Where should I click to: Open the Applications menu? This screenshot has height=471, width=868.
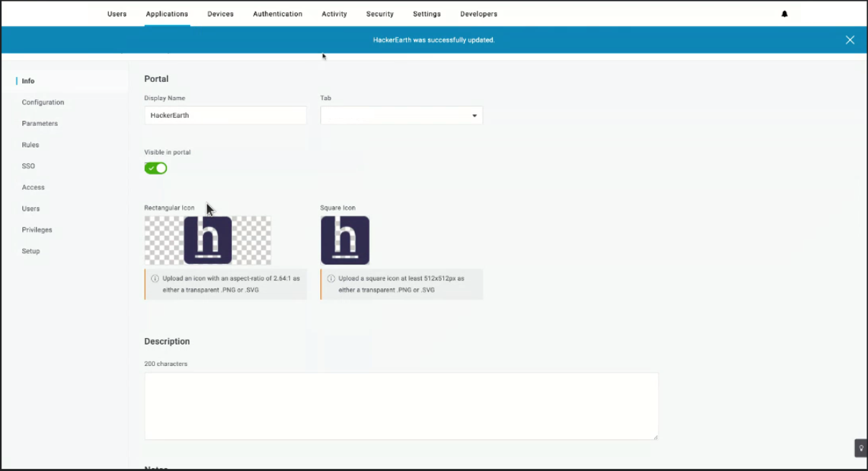tap(167, 14)
